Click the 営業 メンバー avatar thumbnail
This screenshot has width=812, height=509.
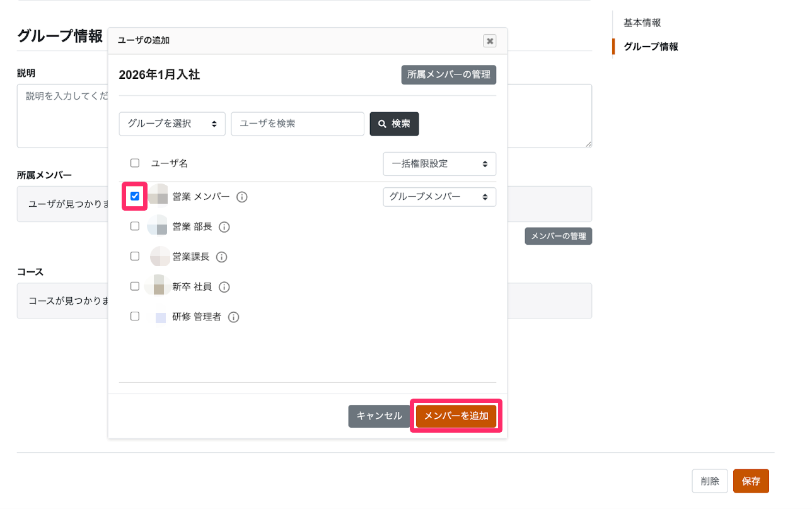(158, 197)
